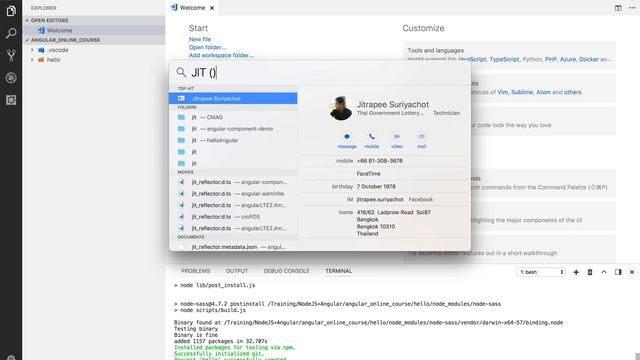Add a new terminal with plus icon
Viewport: 640px width, 360px height.
point(576,272)
